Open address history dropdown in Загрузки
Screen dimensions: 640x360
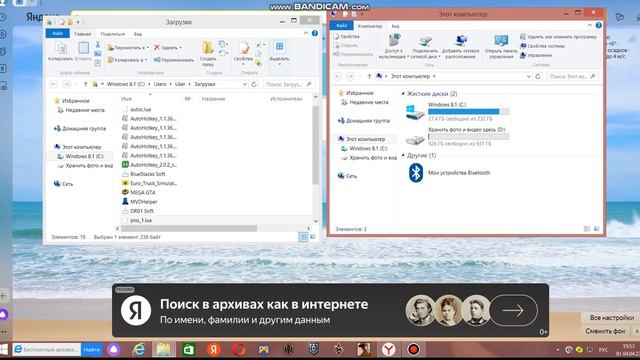point(244,84)
